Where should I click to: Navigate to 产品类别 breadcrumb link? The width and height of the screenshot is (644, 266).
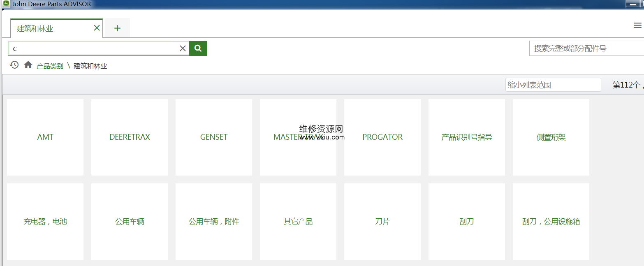pyautogui.click(x=50, y=66)
